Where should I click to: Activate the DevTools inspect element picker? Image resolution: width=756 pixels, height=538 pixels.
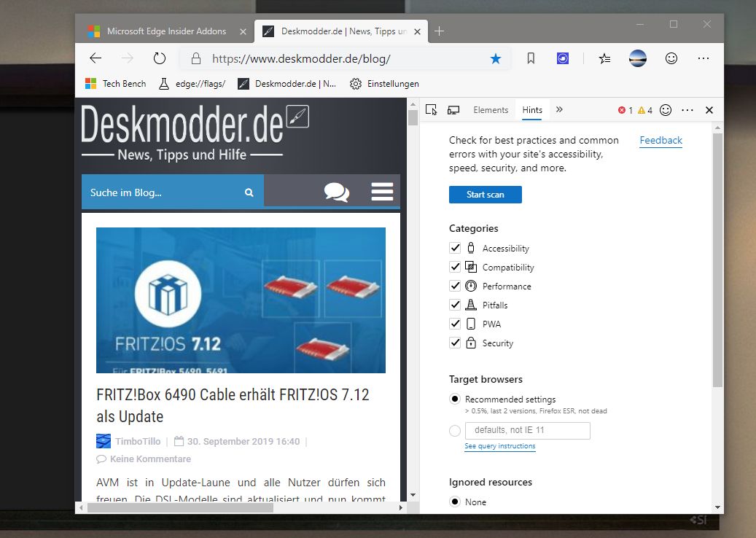coord(431,110)
